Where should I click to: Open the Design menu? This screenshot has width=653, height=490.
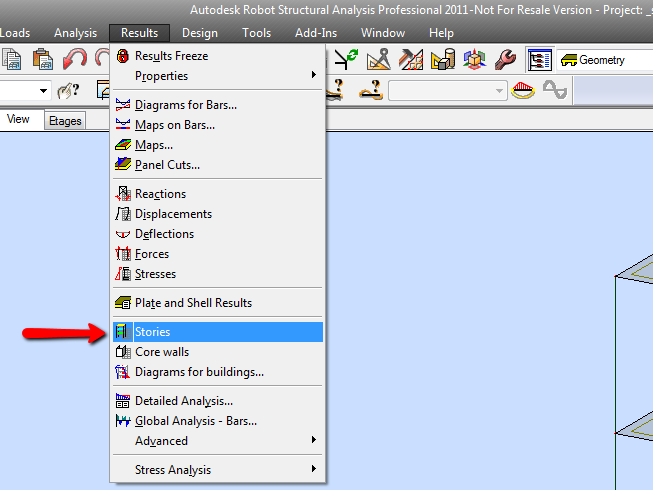pos(200,33)
